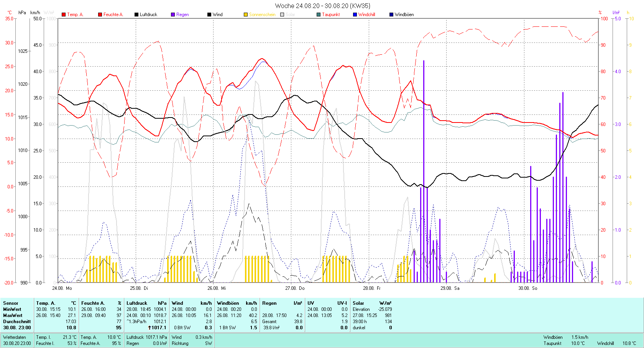644x348 pixels.
Task: Click the Feuchte I. value 53 %
Action: point(72,343)
